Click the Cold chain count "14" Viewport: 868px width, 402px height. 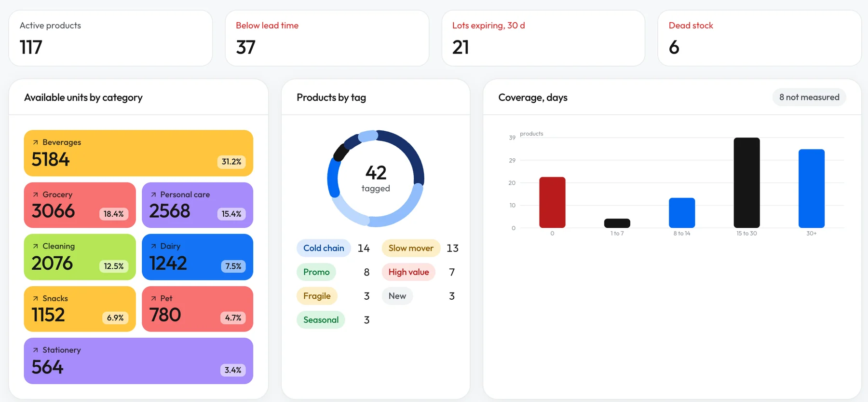(x=364, y=248)
